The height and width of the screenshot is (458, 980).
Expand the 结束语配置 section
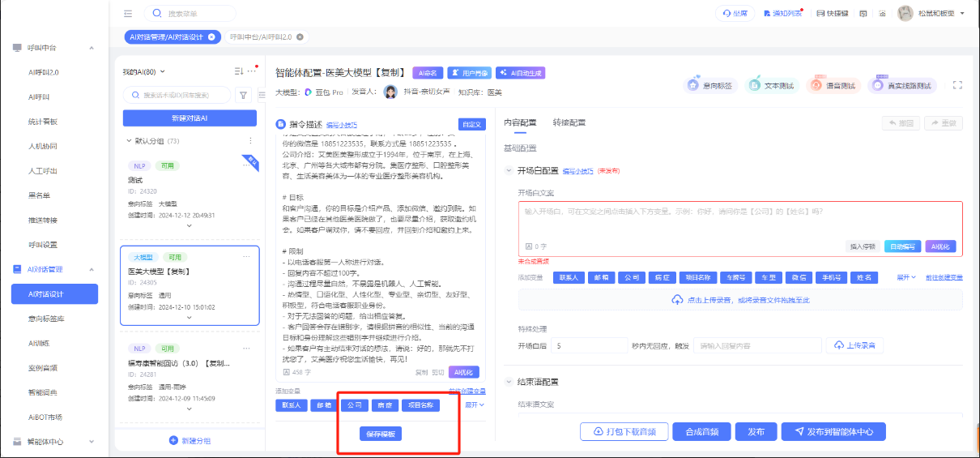click(x=509, y=382)
